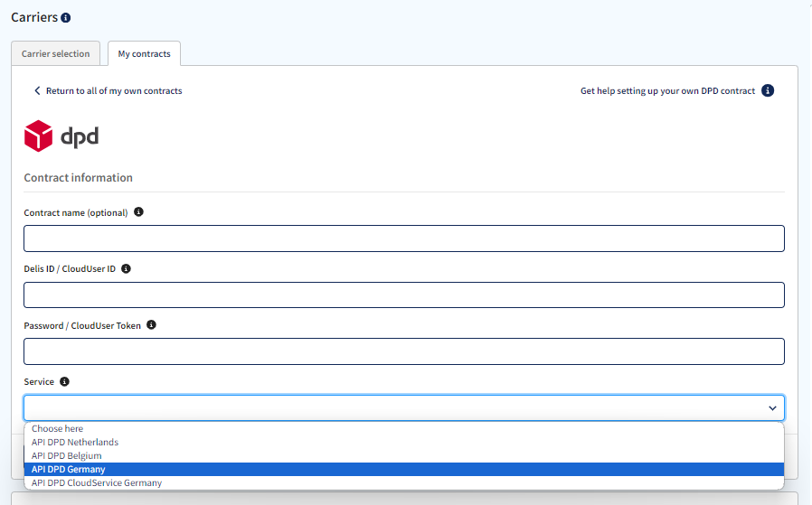The image size is (812, 505).
Task: Choose API DPD Belgium from the list
Action: (x=404, y=455)
